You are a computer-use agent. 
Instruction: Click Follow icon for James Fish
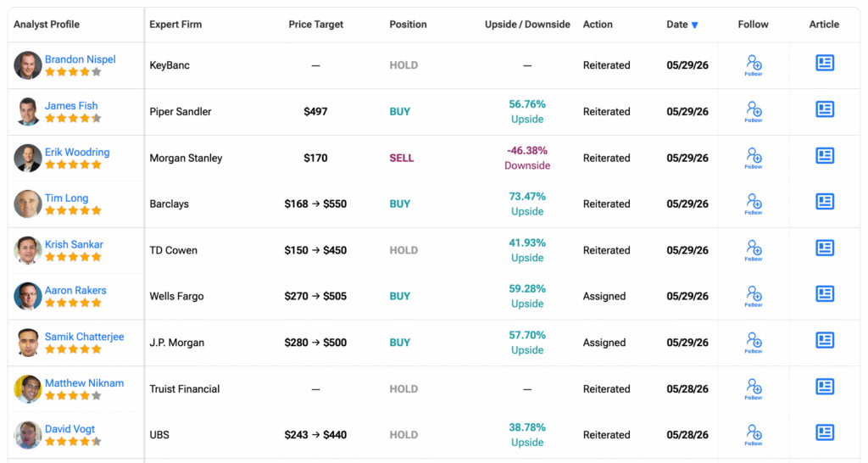point(754,111)
